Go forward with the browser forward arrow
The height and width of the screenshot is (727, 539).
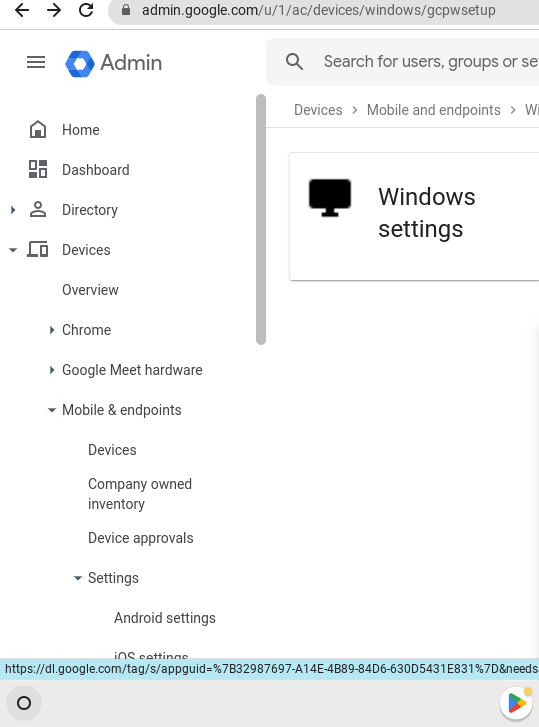click(54, 10)
